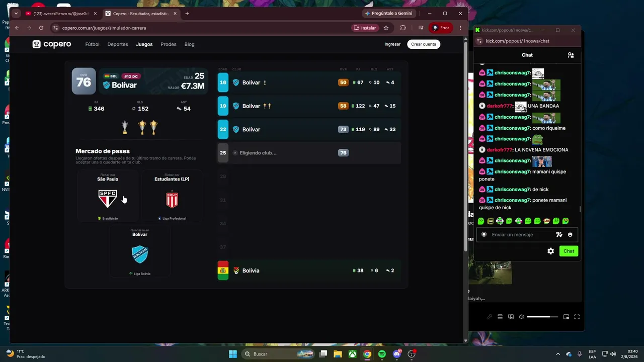Click the Ingresar link

click(x=392, y=44)
